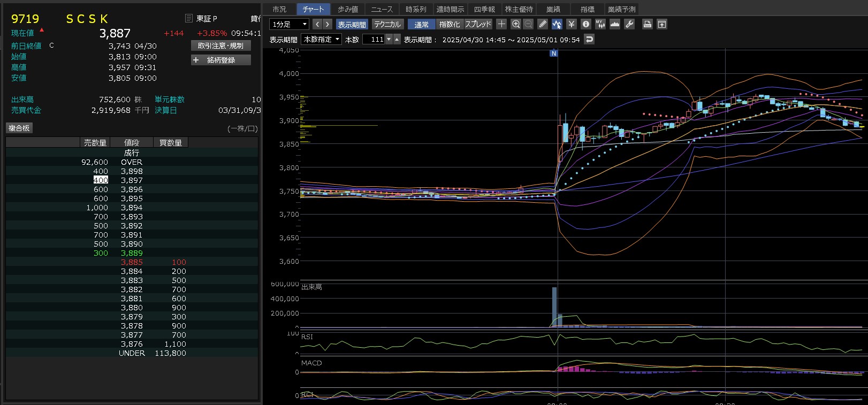This screenshot has width=868, height=405.
Task: Click the 取引注意・規制 button
Action: [221, 46]
